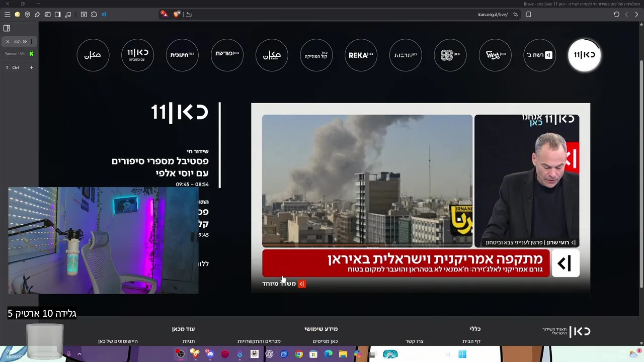Open the 'צרו קשר' footer link
Screen dimensions: 644x362
point(415,341)
